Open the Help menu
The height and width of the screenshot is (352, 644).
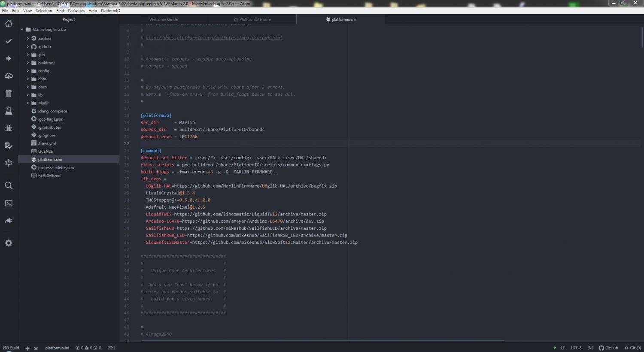(93, 11)
